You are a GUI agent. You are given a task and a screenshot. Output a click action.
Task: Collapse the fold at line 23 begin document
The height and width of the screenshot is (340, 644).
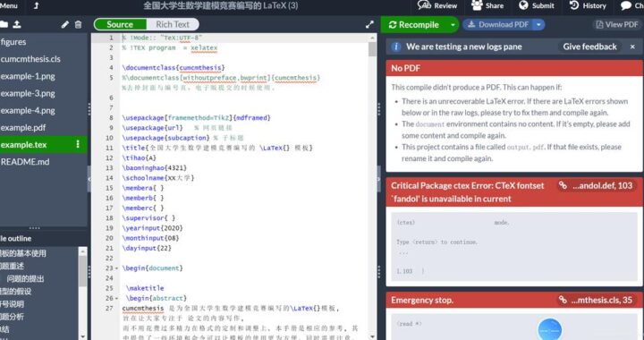116,268
